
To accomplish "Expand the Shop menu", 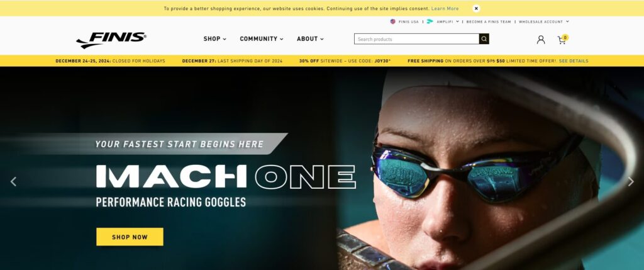I will click(x=215, y=38).
